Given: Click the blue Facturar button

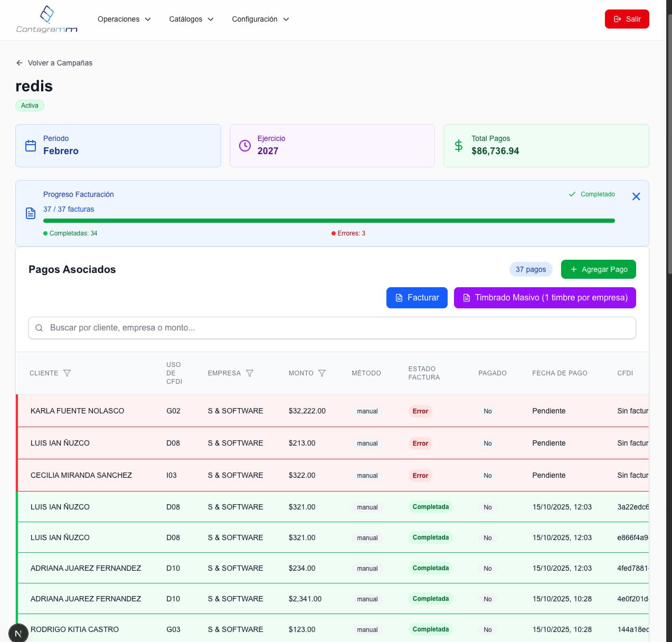Looking at the screenshot, I should click(x=417, y=298).
